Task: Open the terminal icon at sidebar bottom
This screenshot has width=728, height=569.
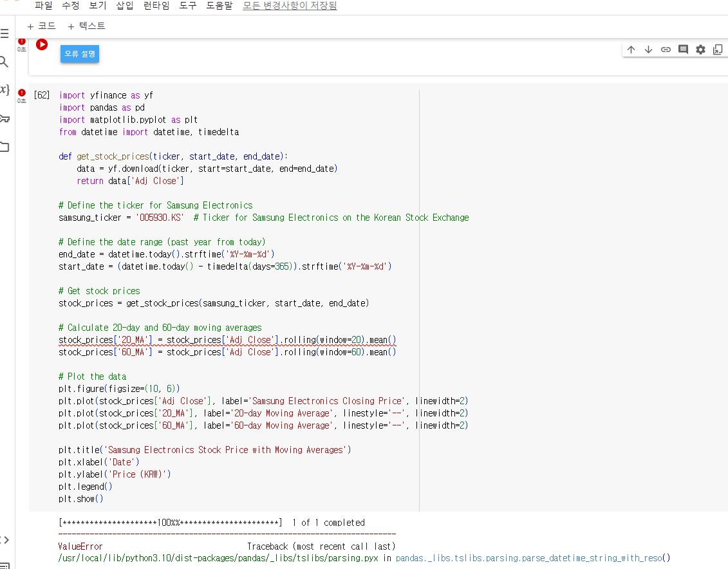Action: [x=5, y=566]
